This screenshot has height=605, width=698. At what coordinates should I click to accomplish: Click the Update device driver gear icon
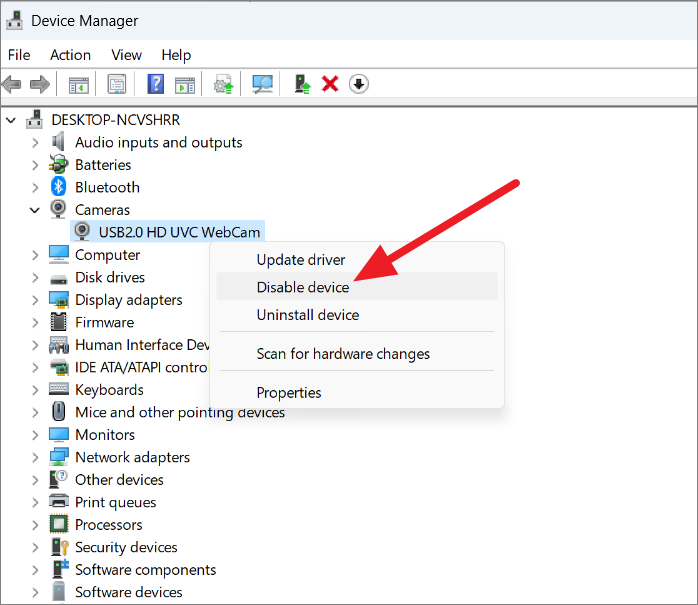223,84
